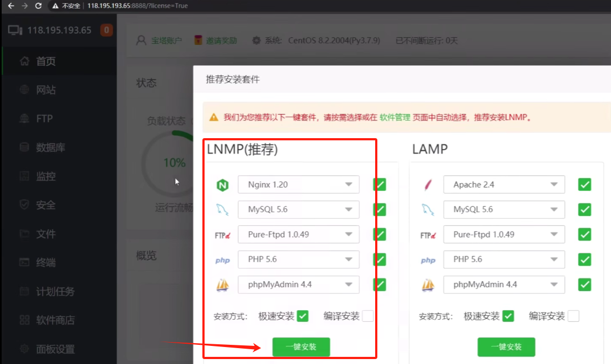Uncheck the LAMP Pure-Ftpd checkbox

point(585,235)
